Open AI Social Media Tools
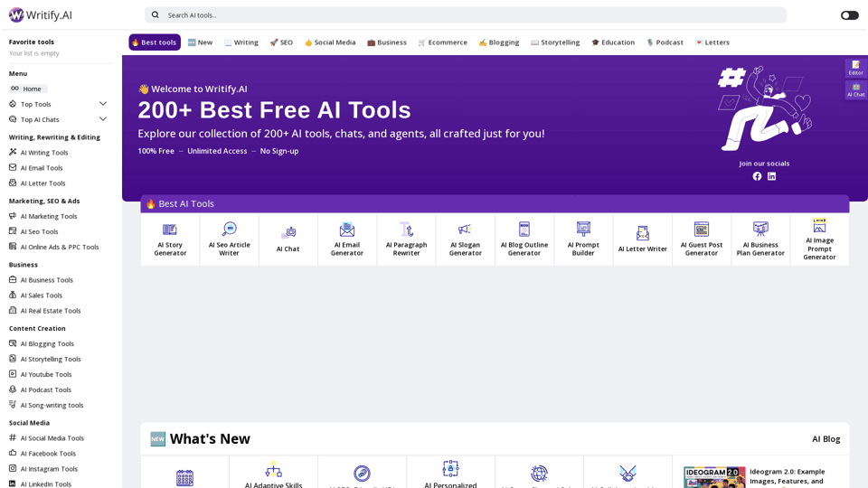 46,438
